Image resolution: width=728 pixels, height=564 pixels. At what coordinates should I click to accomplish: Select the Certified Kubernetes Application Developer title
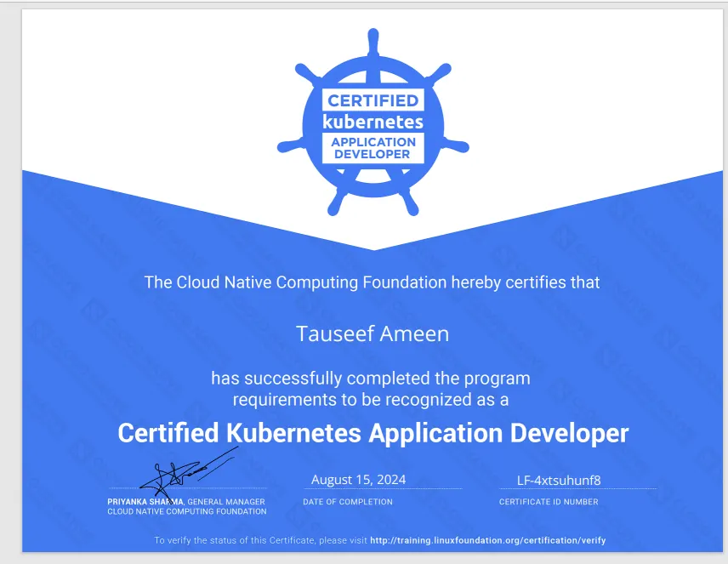(x=372, y=433)
